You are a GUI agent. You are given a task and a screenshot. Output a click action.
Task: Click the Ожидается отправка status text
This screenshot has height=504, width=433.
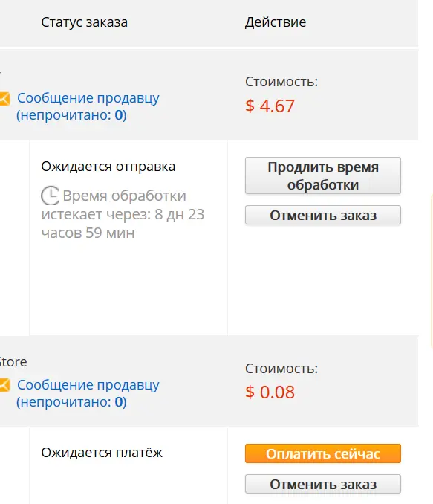(108, 167)
